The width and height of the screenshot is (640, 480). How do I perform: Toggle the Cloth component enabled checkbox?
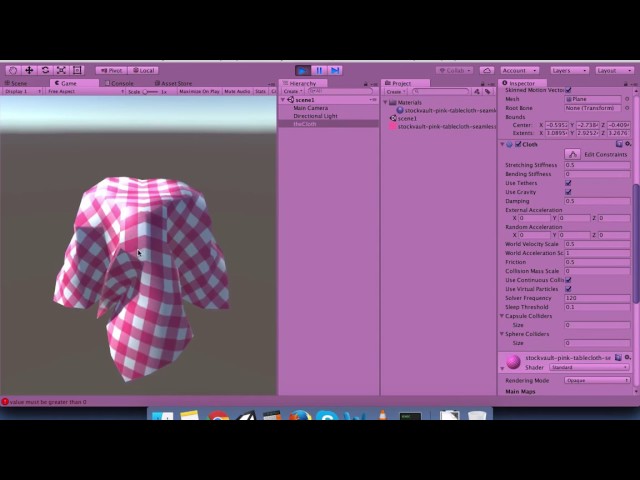point(518,144)
